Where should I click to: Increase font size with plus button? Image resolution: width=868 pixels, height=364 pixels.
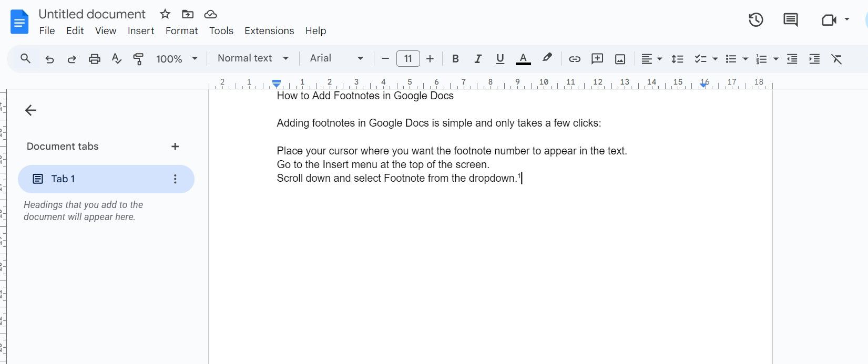tap(430, 59)
